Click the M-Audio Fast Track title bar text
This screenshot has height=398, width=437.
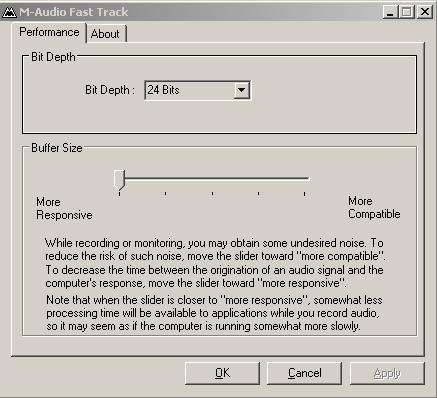tap(74, 12)
